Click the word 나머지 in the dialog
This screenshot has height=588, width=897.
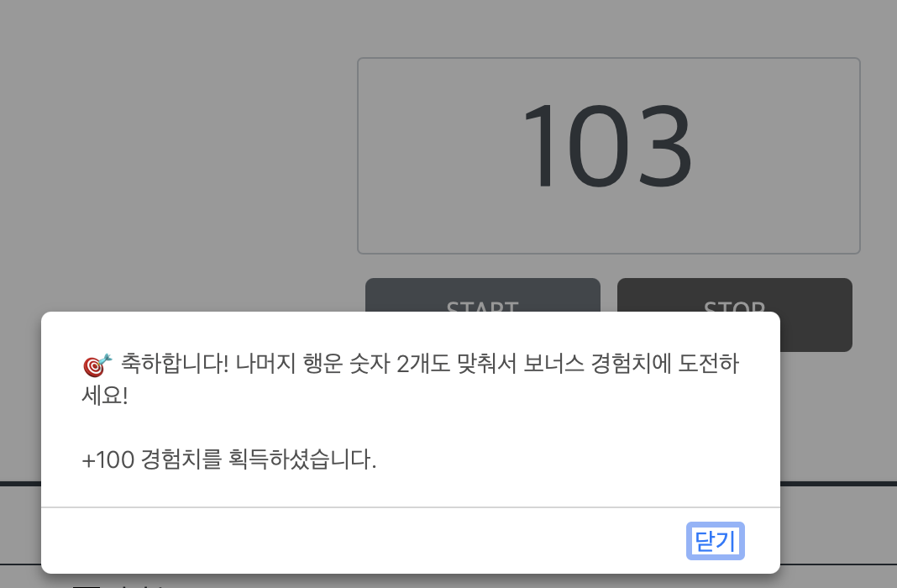click(x=265, y=364)
